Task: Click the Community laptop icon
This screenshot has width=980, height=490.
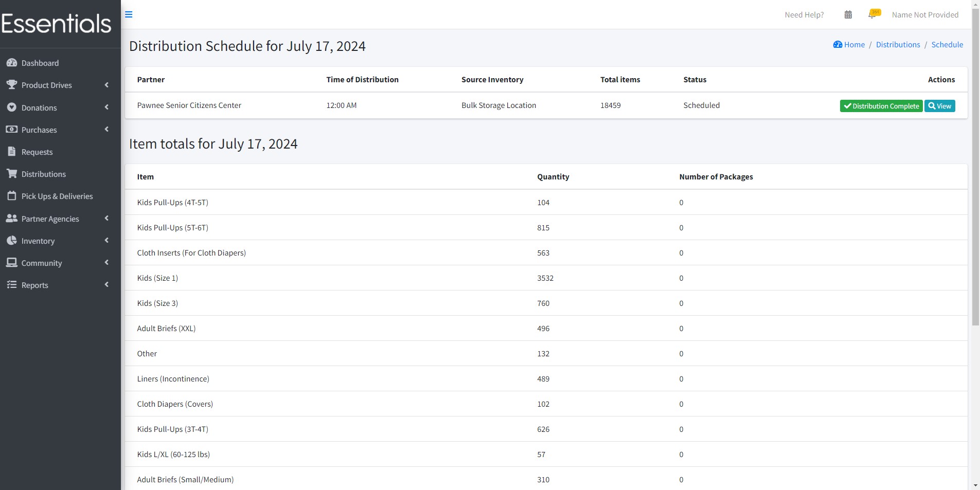Action: [x=12, y=263]
